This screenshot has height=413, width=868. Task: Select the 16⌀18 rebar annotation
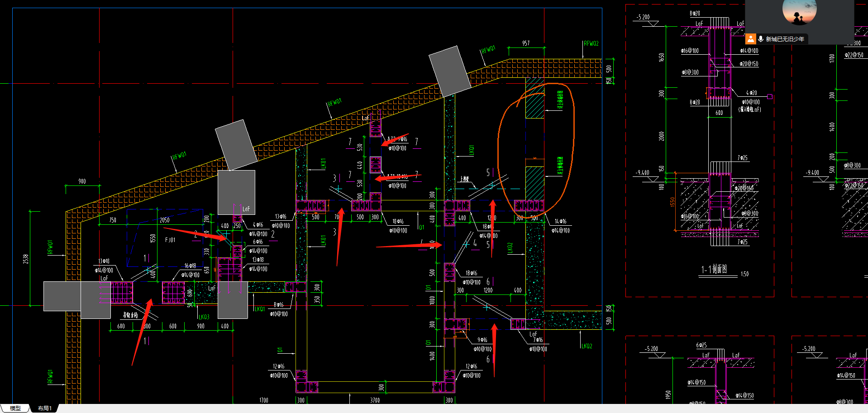190,266
